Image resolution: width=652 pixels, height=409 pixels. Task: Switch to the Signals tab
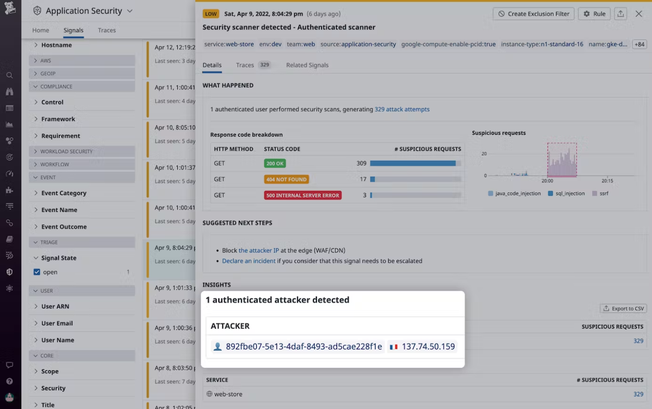pyautogui.click(x=73, y=30)
